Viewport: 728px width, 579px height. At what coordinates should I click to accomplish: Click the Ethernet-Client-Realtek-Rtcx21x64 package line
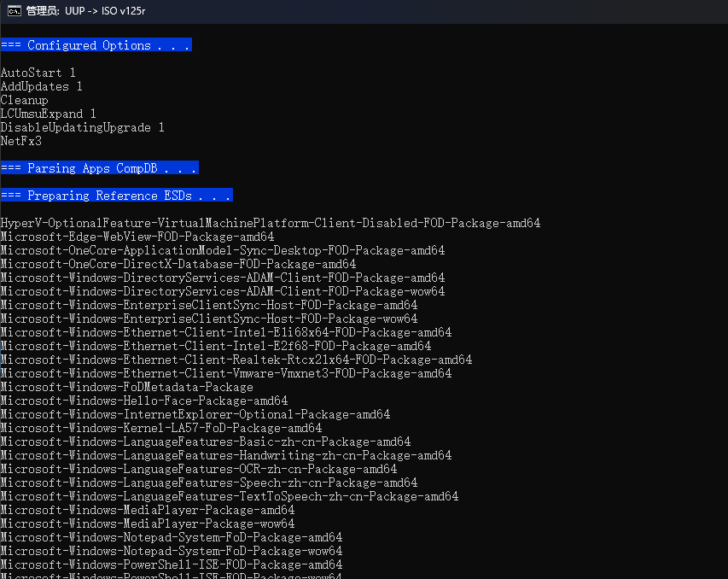[x=236, y=360]
